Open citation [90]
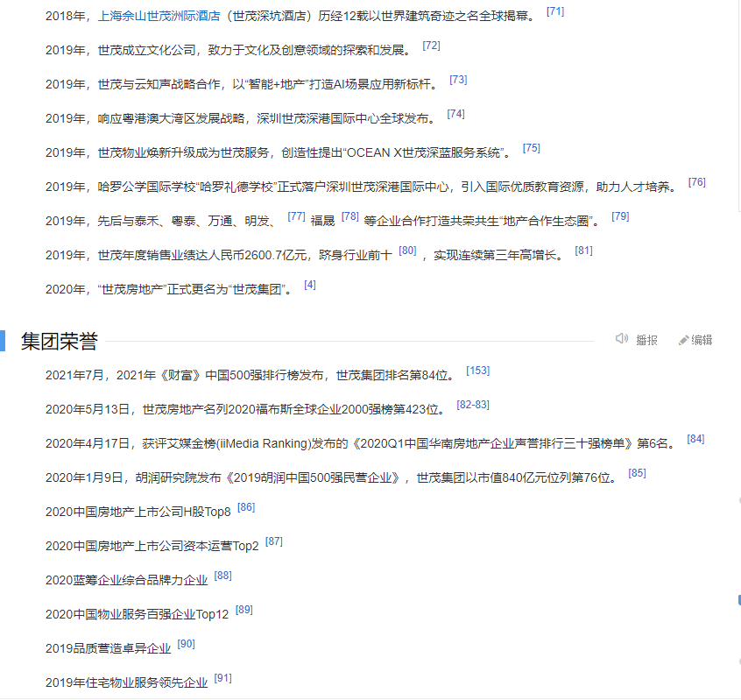This screenshot has height=700, width=741. (186, 644)
